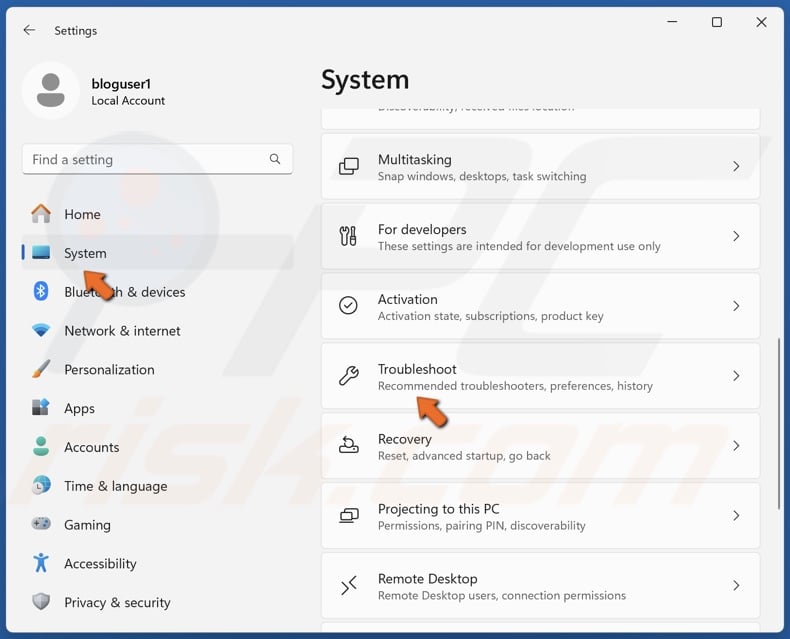Open Activation chevron arrow
The height and width of the screenshot is (639, 790).
point(736,306)
